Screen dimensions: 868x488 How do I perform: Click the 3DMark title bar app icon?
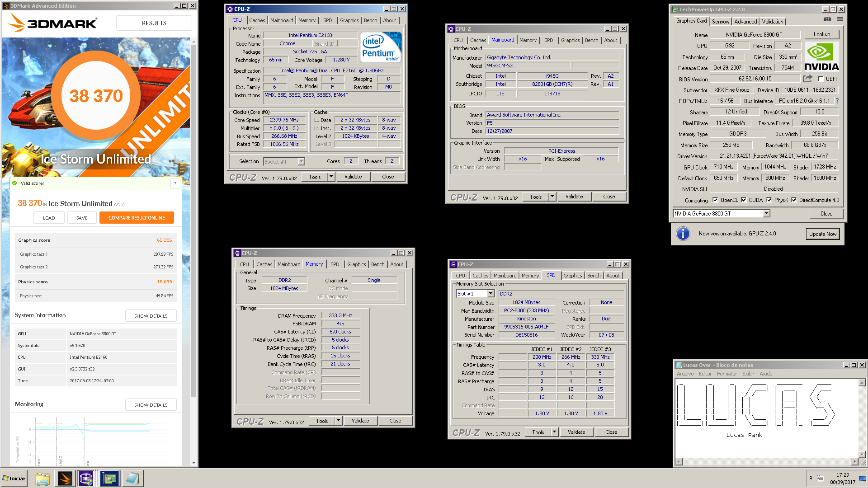pos(6,6)
